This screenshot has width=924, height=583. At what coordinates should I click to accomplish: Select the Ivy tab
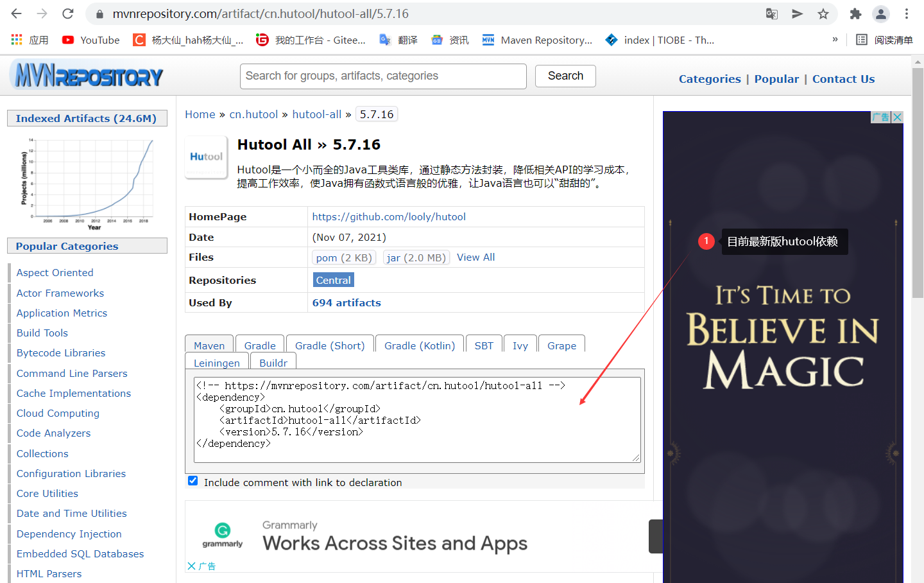(520, 345)
